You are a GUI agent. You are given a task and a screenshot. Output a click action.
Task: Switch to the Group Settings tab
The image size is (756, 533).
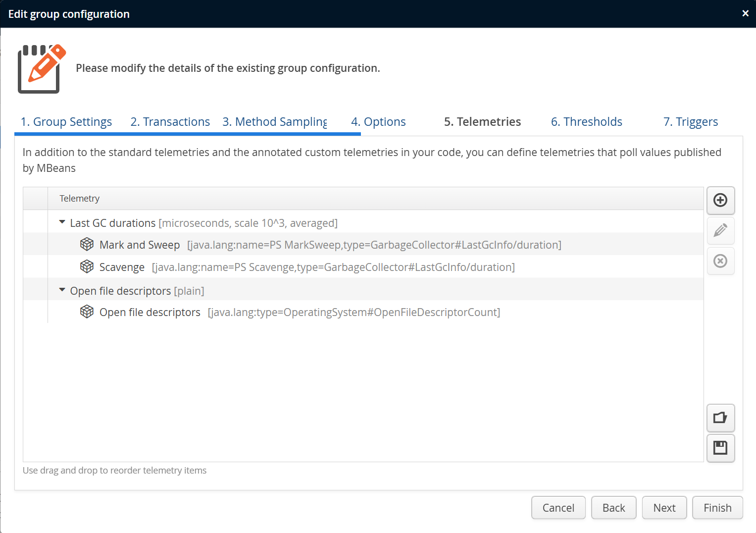[x=66, y=122]
